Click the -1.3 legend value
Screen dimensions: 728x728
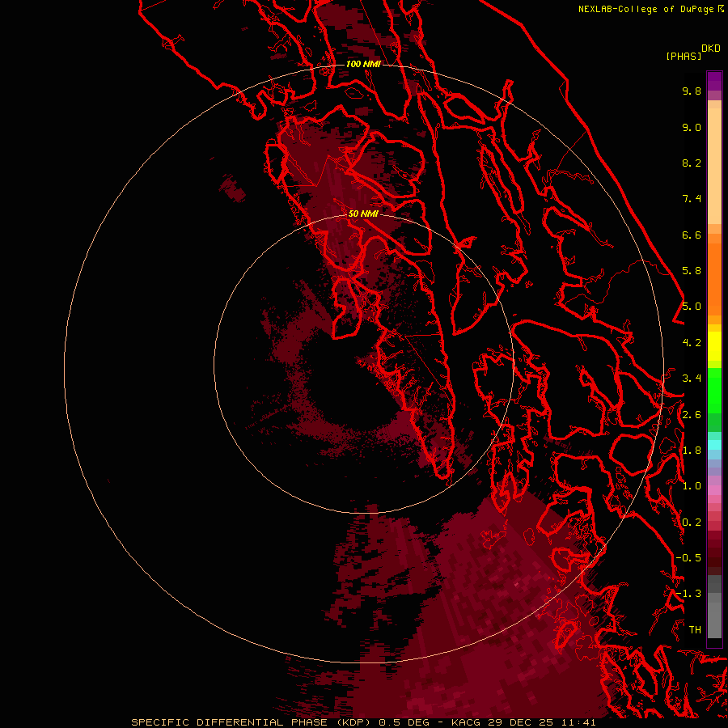688,594
